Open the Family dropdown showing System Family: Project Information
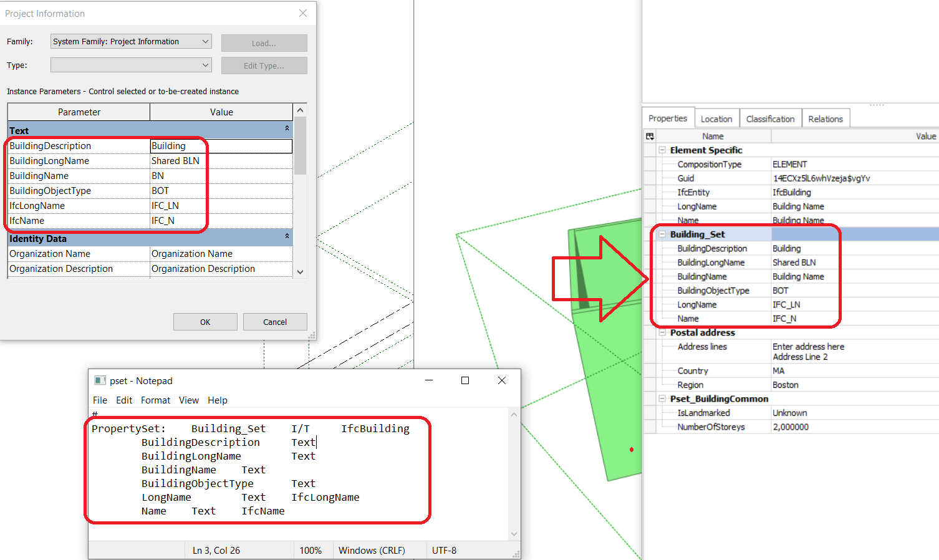 pos(205,41)
